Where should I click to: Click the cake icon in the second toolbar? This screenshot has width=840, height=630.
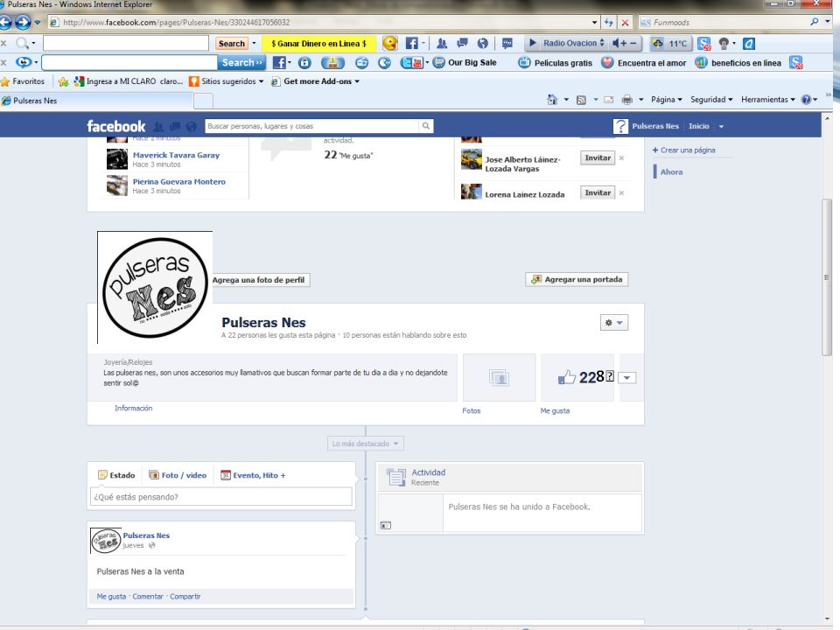[332, 63]
